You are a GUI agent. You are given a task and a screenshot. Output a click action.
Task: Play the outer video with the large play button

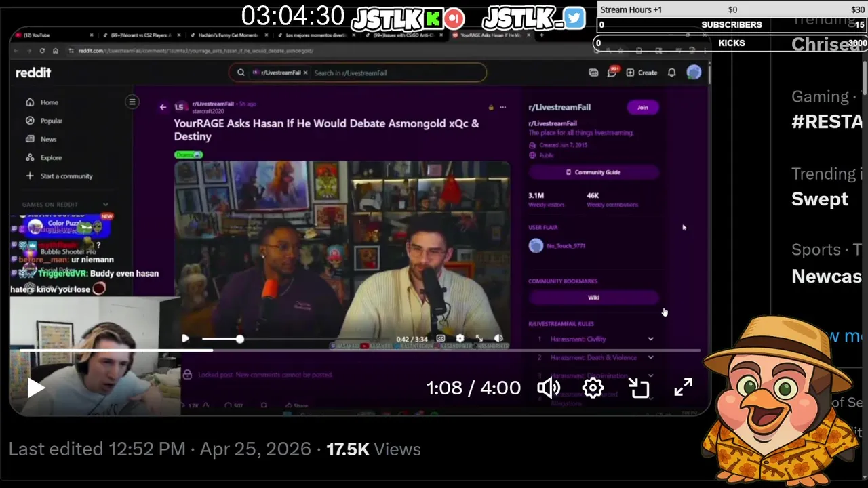pos(36,388)
